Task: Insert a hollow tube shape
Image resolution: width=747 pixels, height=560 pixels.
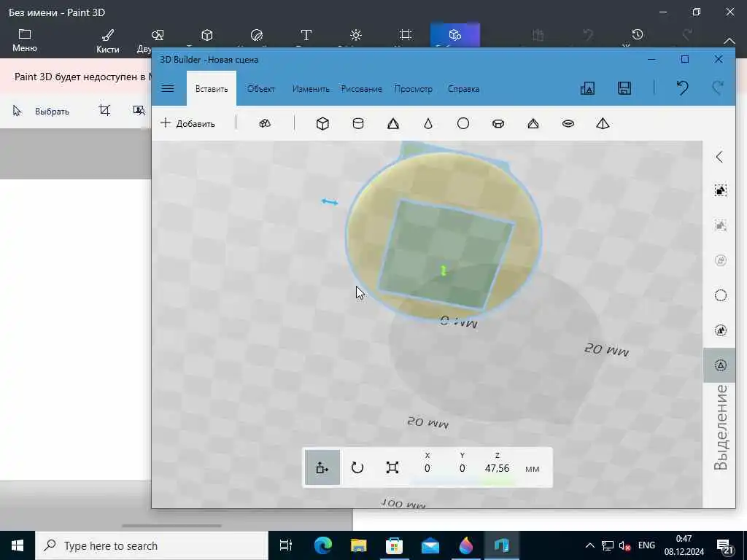Action: pos(498,124)
